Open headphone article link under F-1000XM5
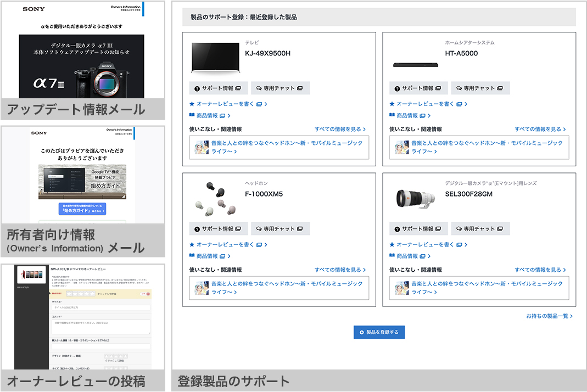Screen dimensions: 587x392 (x=287, y=288)
